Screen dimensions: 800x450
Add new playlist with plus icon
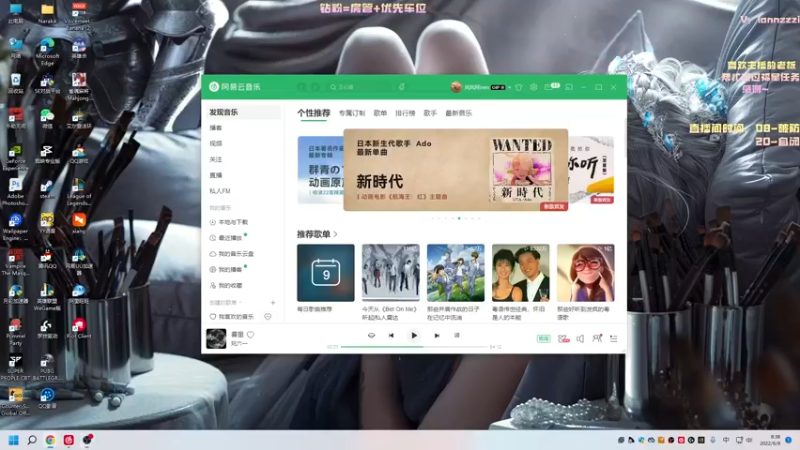click(x=273, y=303)
